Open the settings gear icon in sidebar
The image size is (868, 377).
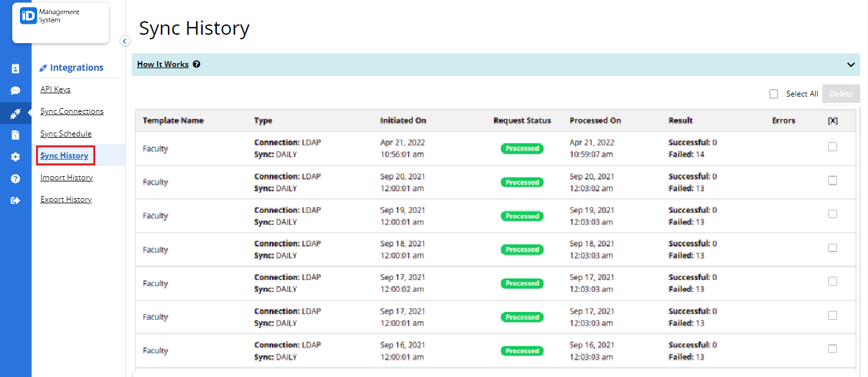(15, 156)
